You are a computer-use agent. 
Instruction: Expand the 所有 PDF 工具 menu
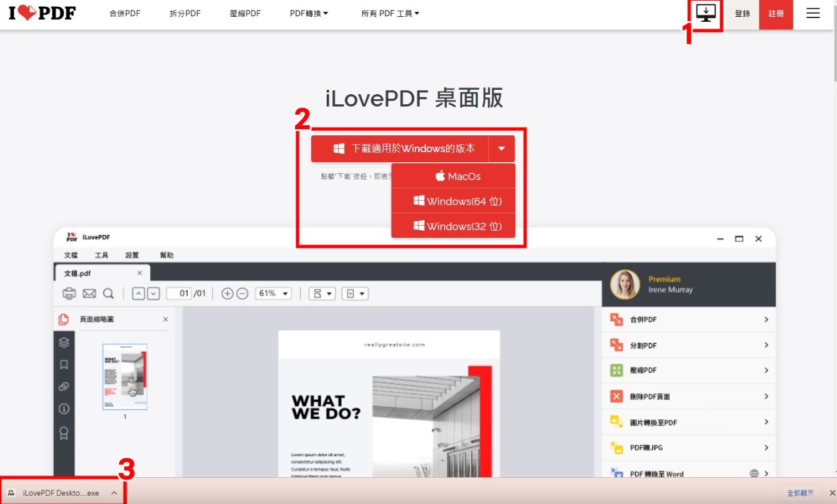pyautogui.click(x=390, y=13)
